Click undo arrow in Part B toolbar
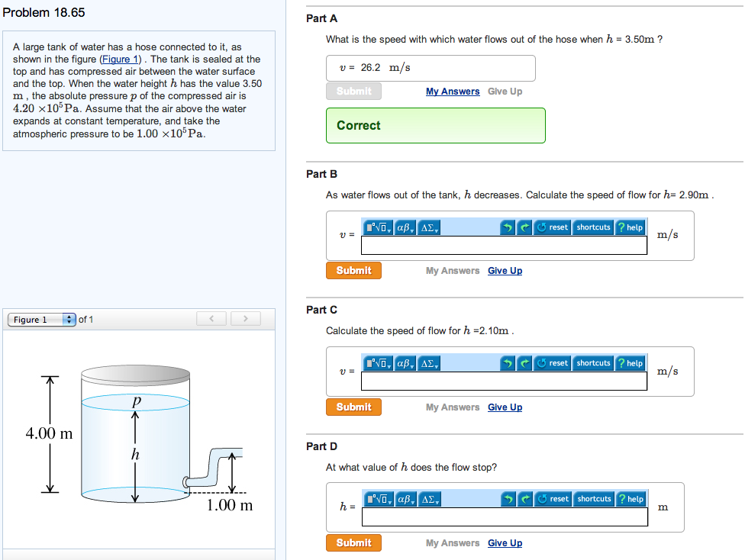 (x=508, y=227)
